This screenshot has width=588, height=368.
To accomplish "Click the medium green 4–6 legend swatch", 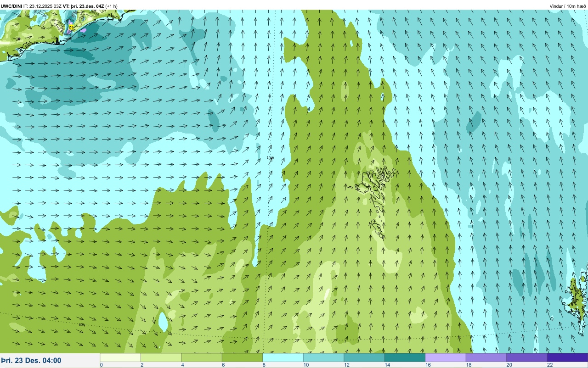I will (202, 357).
